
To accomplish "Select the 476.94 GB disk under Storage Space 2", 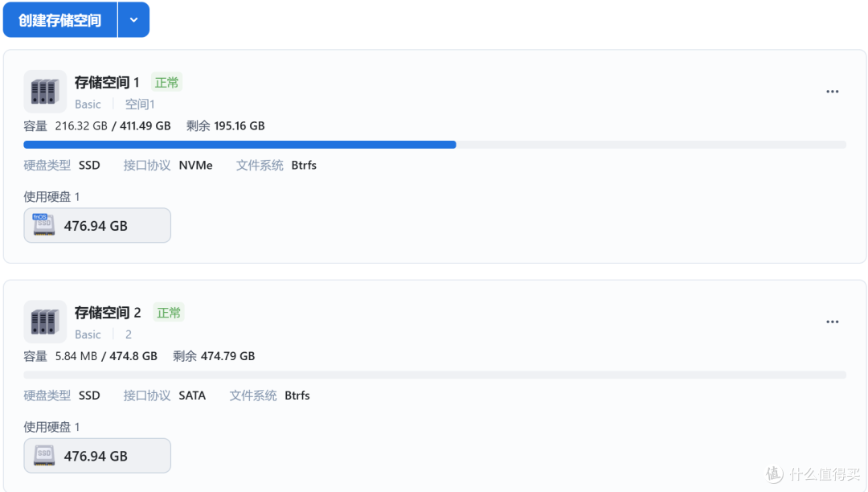I will tap(97, 456).
